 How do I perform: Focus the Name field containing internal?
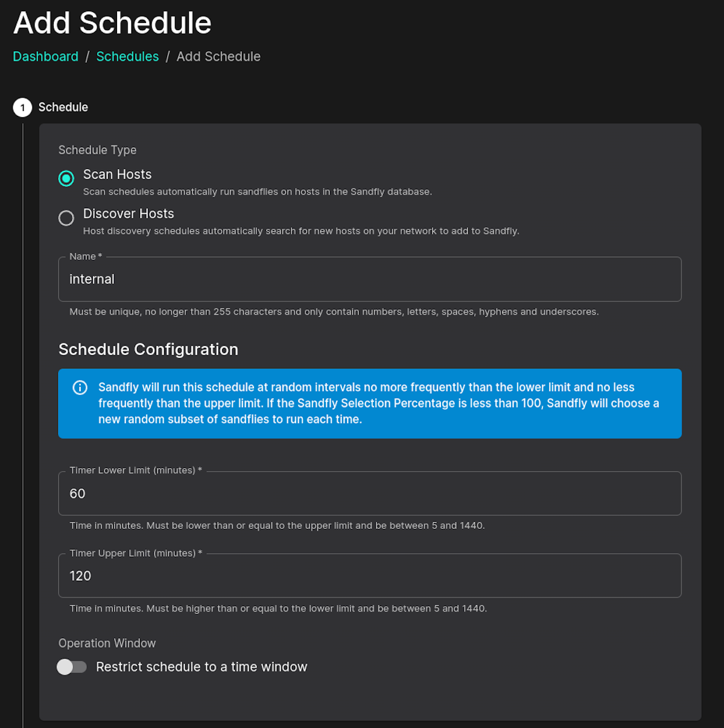point(241,279)
